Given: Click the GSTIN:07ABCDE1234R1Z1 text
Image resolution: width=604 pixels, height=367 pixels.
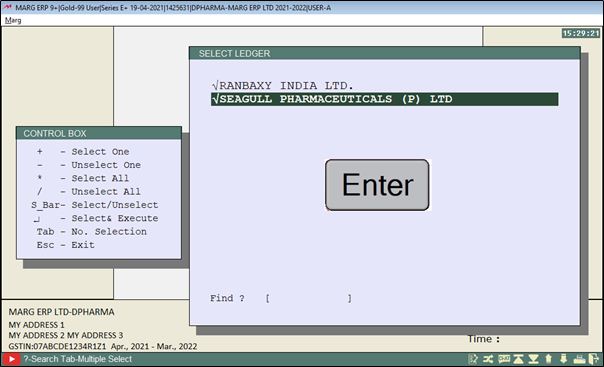Looking at the screenshot, I should pos(57,346).
